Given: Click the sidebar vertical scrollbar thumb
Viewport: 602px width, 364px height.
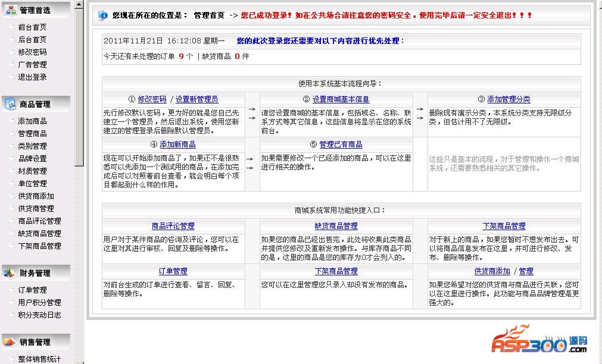Looking at the screenshot, I should tap(79, 87).
